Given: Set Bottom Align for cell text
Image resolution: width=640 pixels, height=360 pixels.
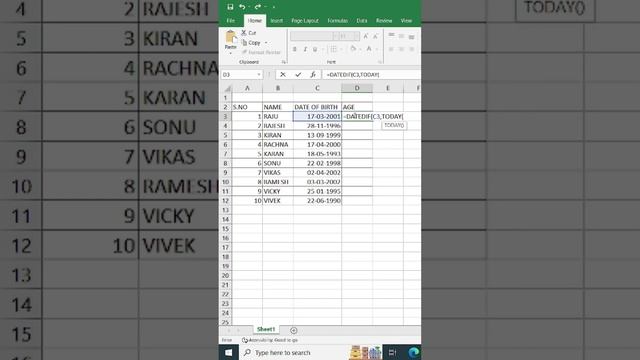Looking at the screenshot, I should tap(411, 36).
